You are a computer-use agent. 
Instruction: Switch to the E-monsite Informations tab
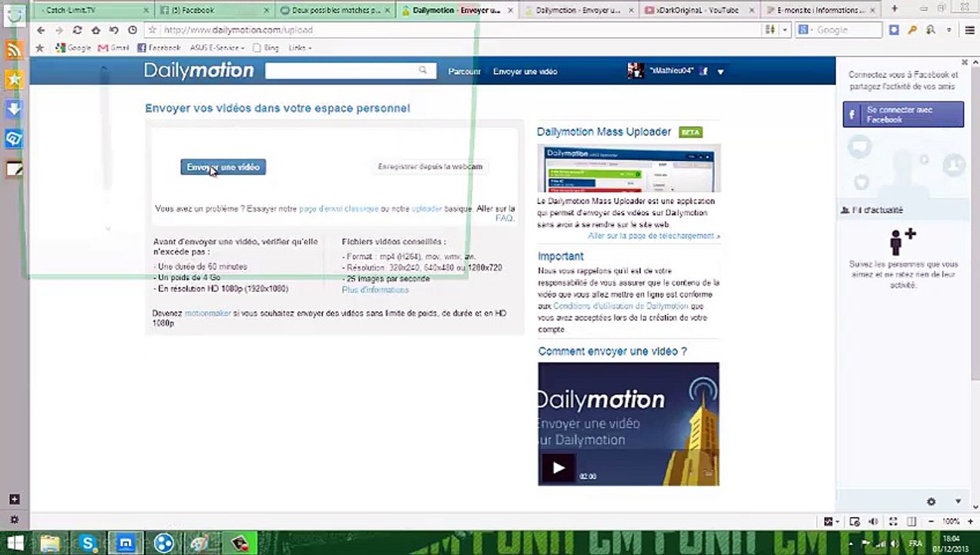821,10
